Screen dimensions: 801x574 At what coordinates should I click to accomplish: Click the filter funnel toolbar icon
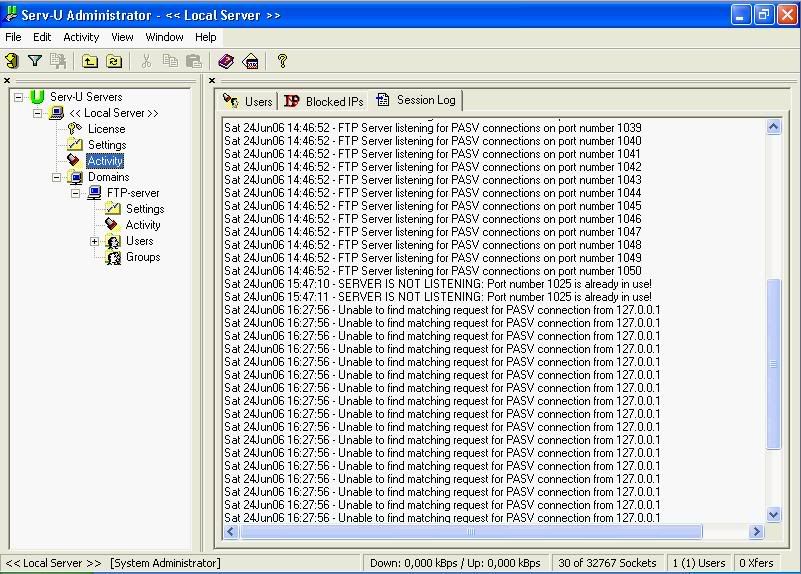(35, 61)
